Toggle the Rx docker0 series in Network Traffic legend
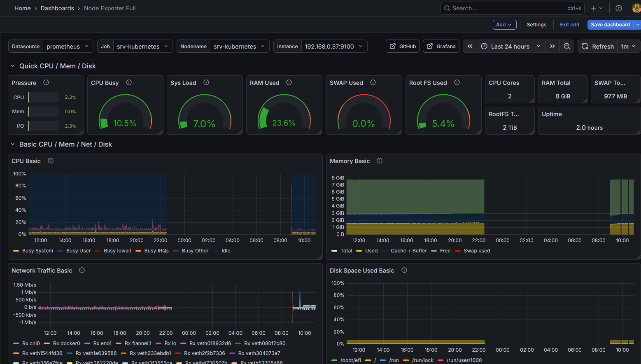641x364 pixels. pos(66,343)
